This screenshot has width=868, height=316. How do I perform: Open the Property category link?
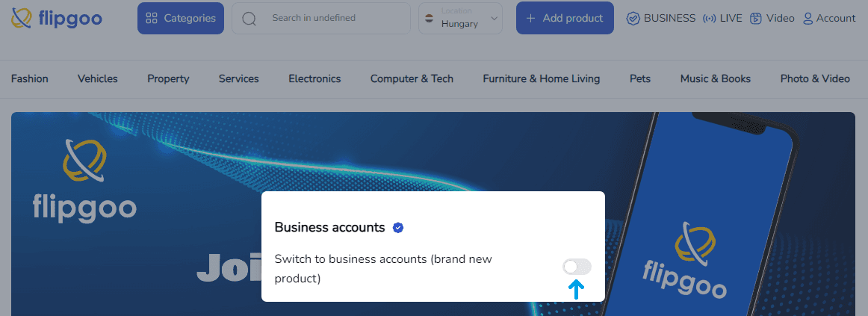click(x=168, y=78)
